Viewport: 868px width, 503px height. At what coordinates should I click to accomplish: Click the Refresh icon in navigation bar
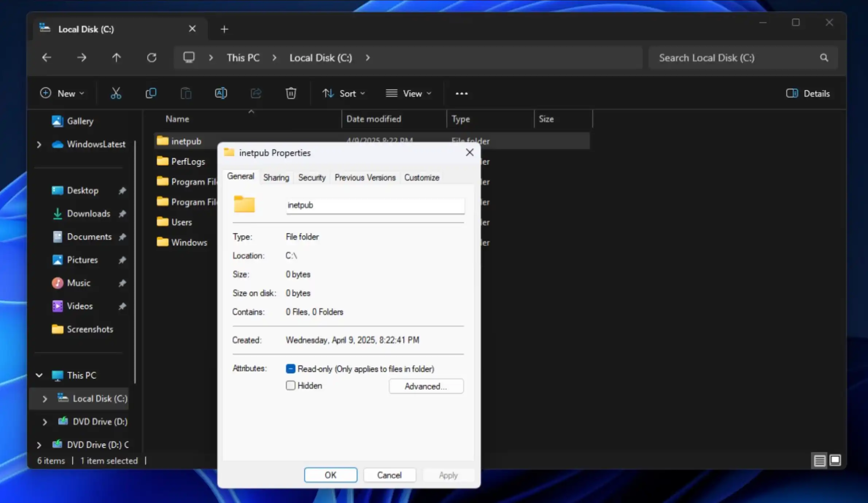[151, 58]
